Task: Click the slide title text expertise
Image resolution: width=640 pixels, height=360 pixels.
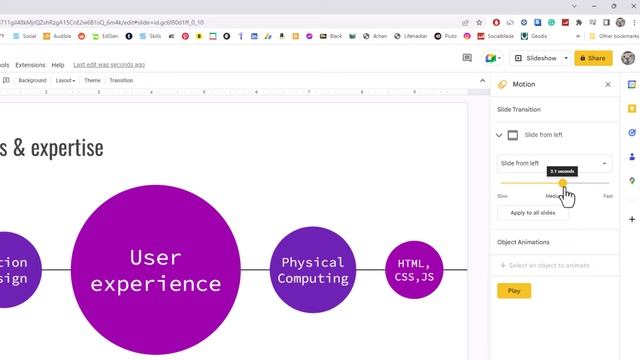Action: pyautogui.click(x=67, y=148)
